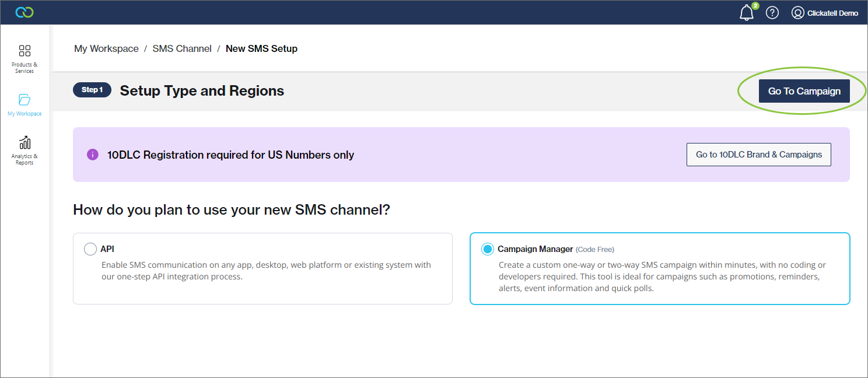Click the New SMS Setup breadcrumb item
The image size is (868, 378).
pos(261,49)
